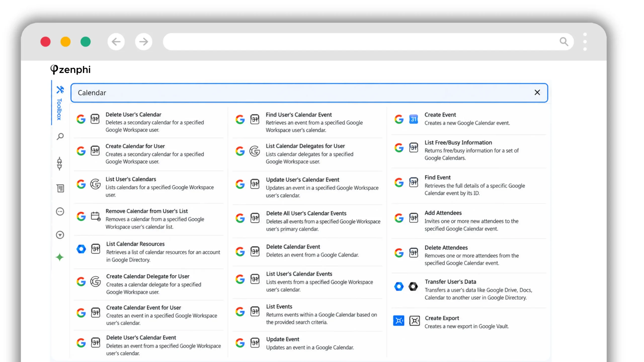This screenshot has height=362, width=644.
Task: Open the plug connections icon in sidebar
Action: tap(60, 164)
